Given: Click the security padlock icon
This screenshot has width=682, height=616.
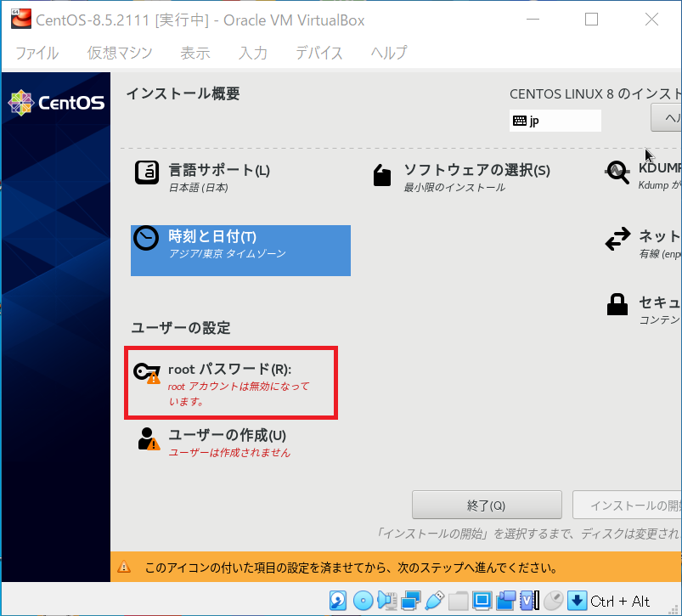Looking at the screenshot, I should pos(617,304).
